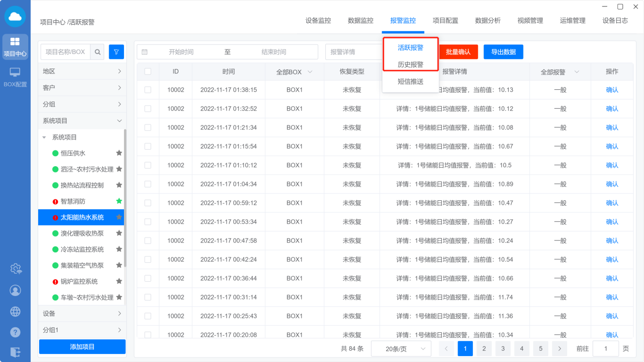Check the row with time 01:21:34

[148, 127]
